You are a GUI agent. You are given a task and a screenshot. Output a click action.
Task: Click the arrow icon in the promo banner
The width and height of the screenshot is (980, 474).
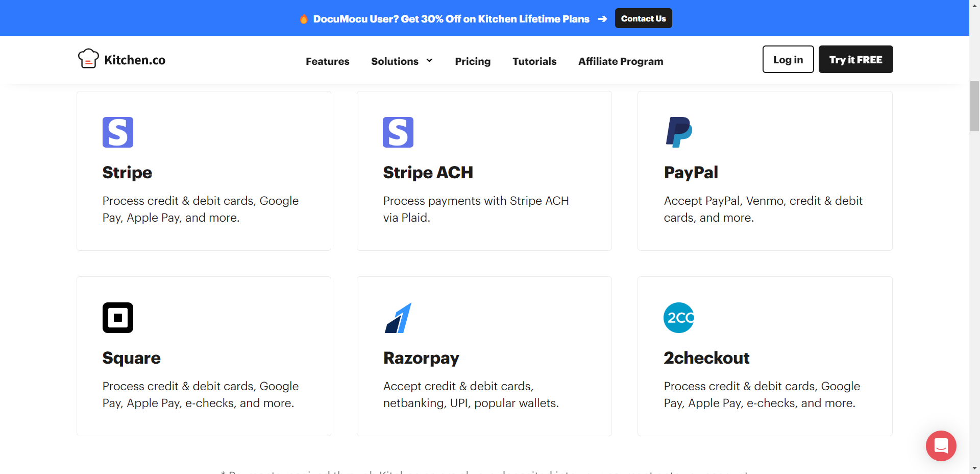(x=602, y=19)
